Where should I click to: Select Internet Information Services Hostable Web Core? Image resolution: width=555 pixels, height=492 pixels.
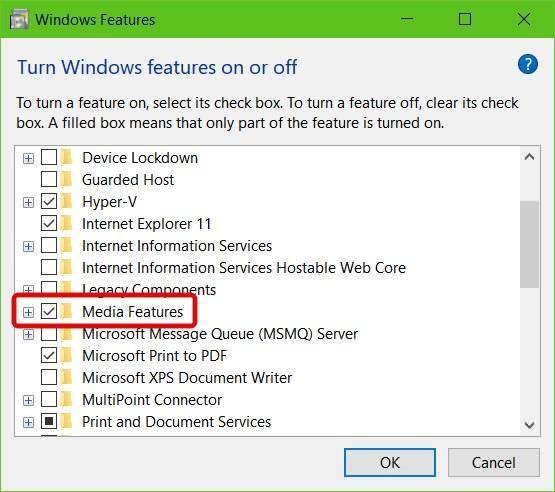[244, 268]
